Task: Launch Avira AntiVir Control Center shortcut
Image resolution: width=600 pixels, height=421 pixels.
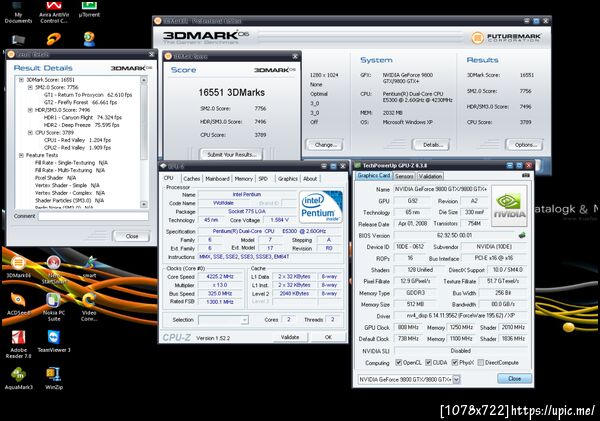Action: 54,12
